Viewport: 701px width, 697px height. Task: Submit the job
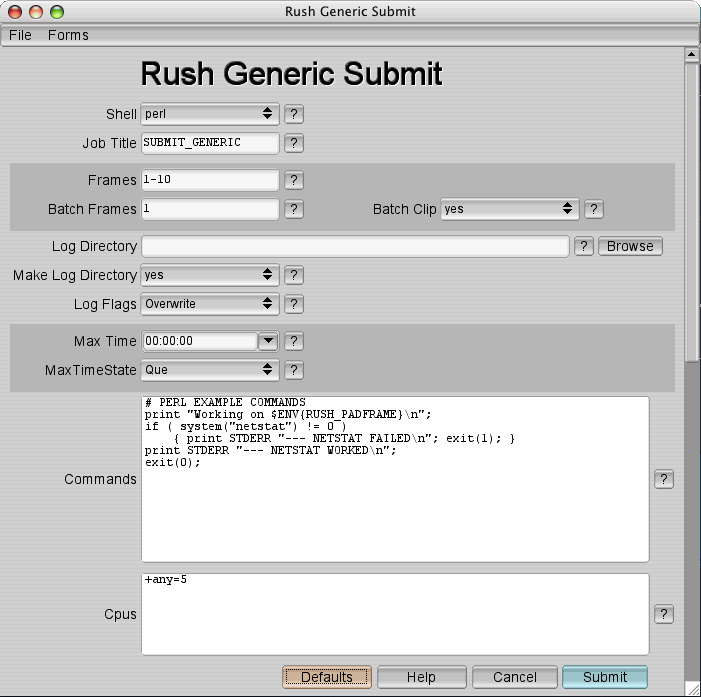(605, 677)
